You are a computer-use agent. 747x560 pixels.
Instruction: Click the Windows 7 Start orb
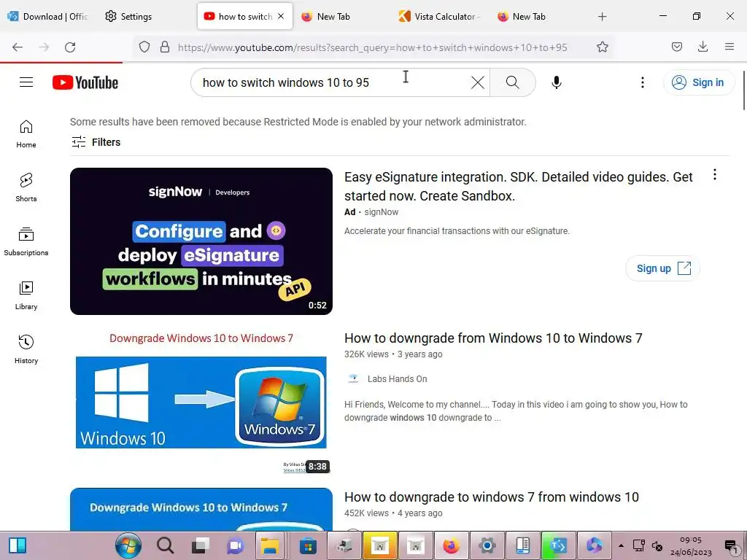[128, 545]
